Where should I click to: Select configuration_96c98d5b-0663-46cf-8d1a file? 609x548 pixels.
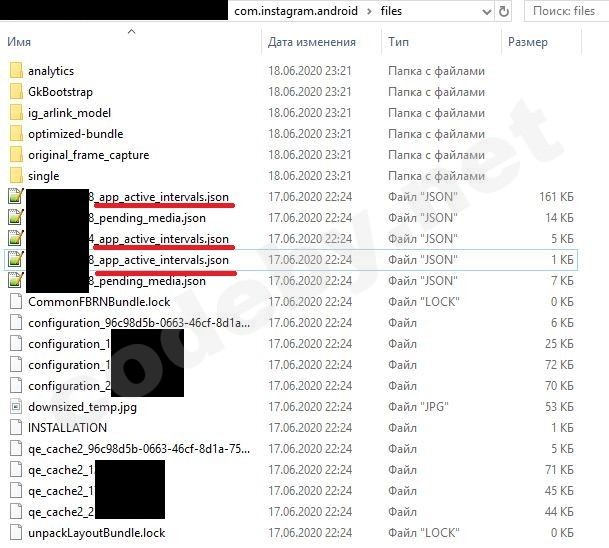[139, 323]
